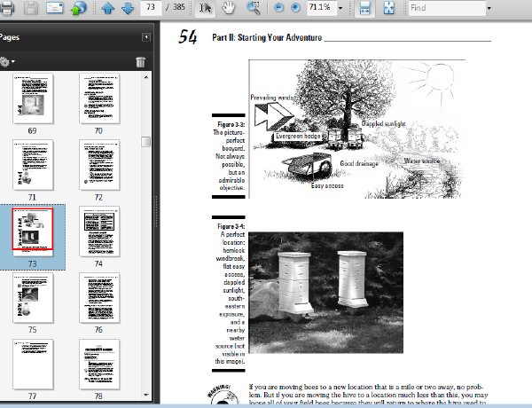
Task: Click the 'Figure 3-4:' caption label
Action: [x=231, y=226]
